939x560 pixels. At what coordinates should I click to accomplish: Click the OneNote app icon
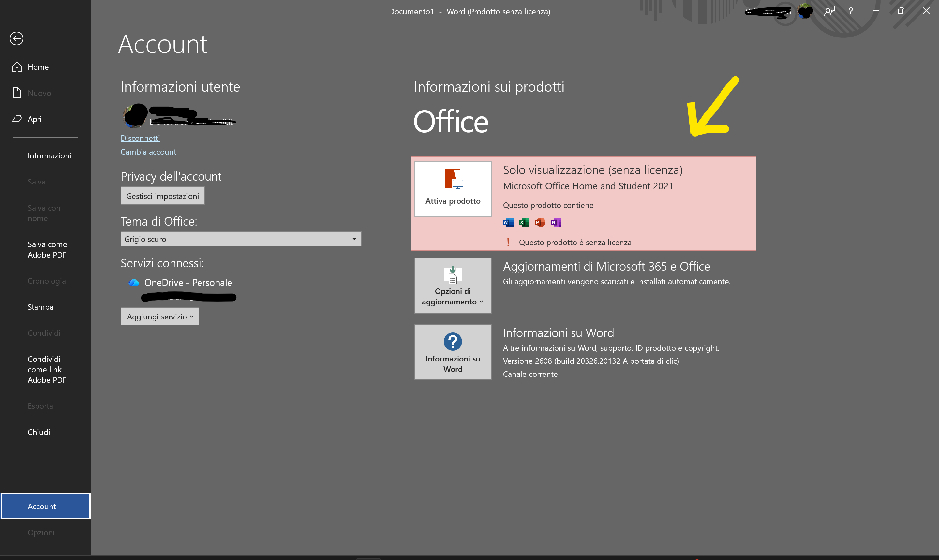(556, 222)
